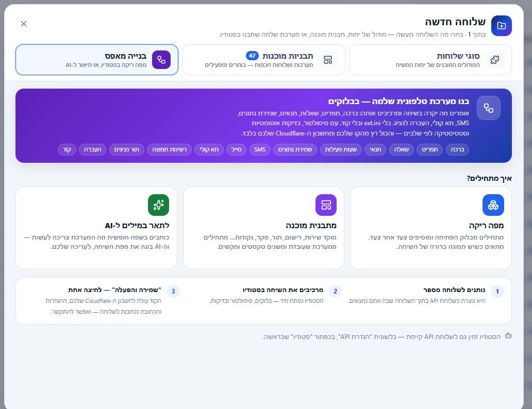Click the תור נציגים block chip
The image size is (532, 409).
126,149
